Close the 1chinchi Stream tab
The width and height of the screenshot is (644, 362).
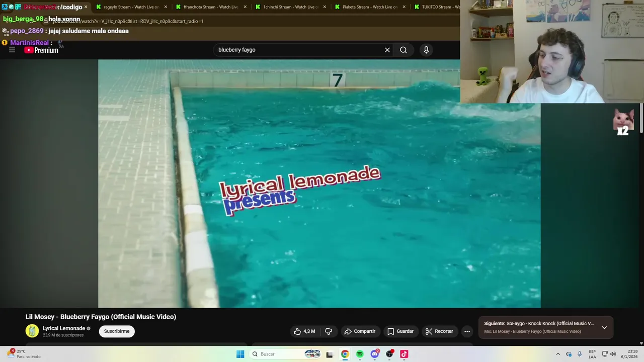[x=325, y=7]
